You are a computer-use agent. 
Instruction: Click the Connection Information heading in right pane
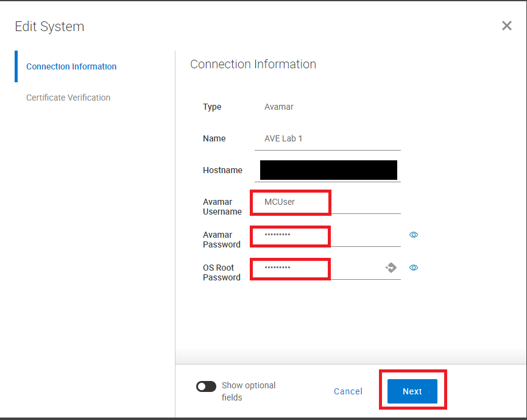click(x=253, y=64)
